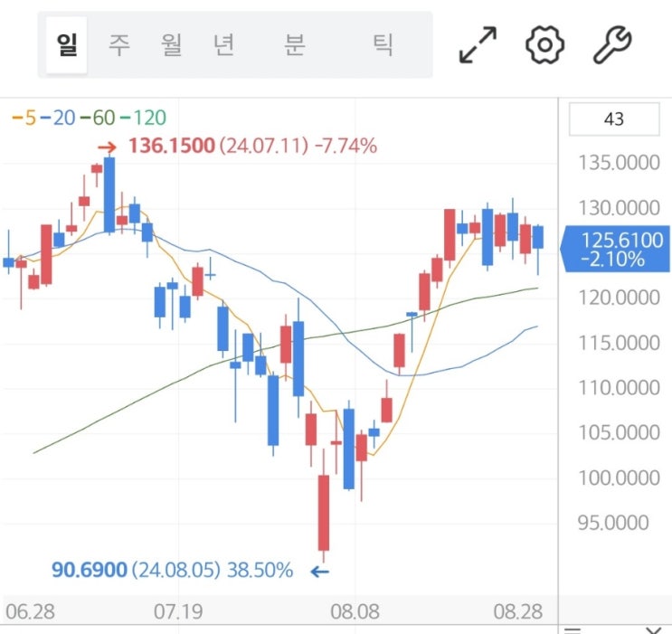Viewport: 672px width, 634px height.
Task: Click the blue arrow at the 90.6900 low
Action: pos(320,571)
